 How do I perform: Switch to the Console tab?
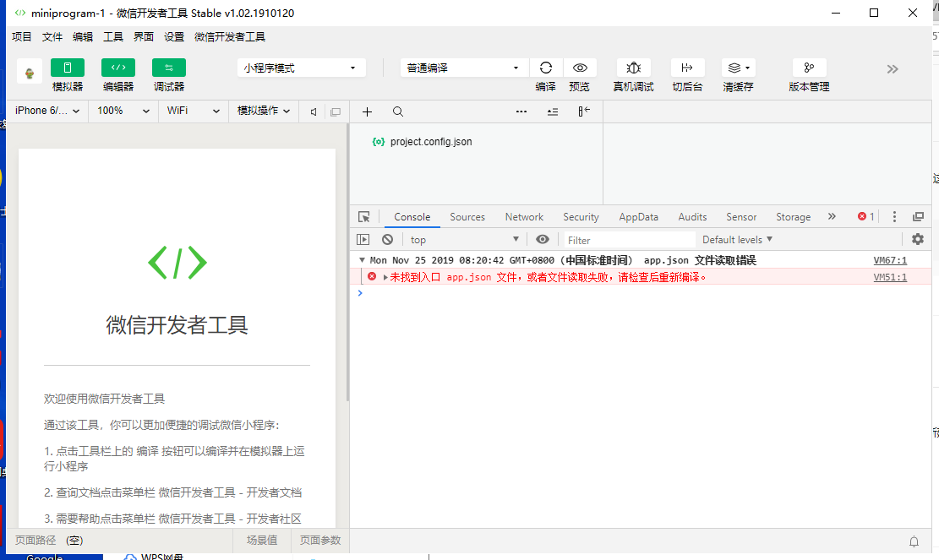(412, 216)
